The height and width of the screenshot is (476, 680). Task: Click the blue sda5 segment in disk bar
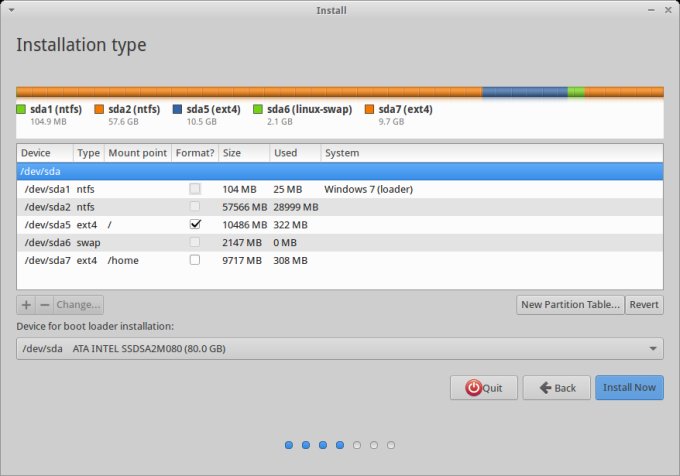523,92
